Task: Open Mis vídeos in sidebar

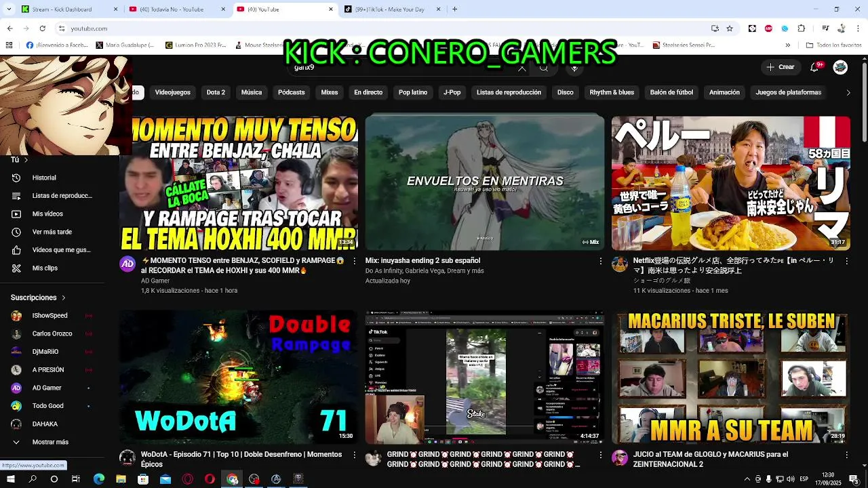Action: coord(52,213)
